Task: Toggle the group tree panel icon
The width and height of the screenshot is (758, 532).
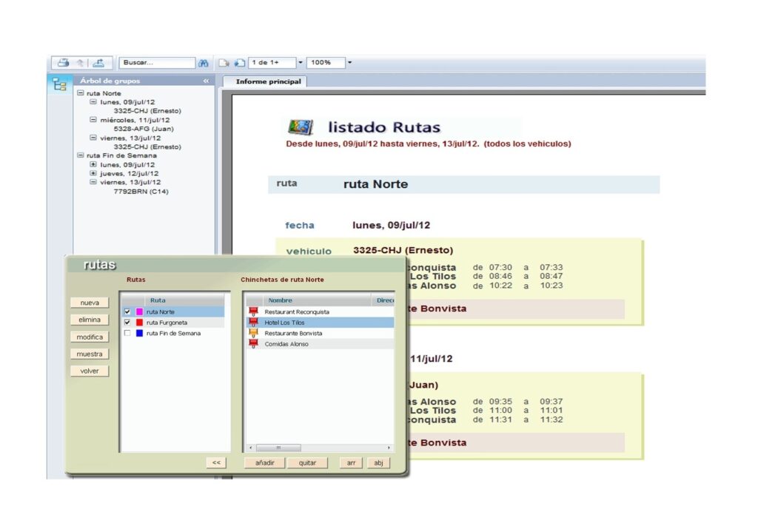Action: point(60,84)
